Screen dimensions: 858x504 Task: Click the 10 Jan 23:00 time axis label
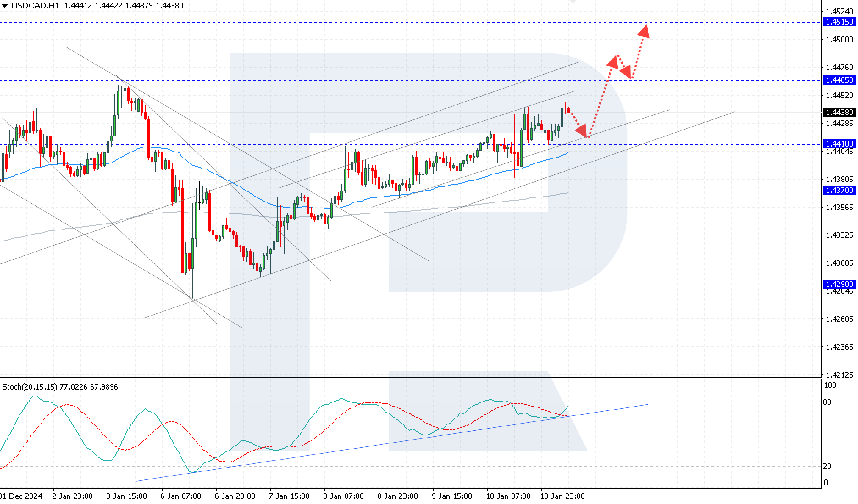pyautogui.click(x=564, y=496)
